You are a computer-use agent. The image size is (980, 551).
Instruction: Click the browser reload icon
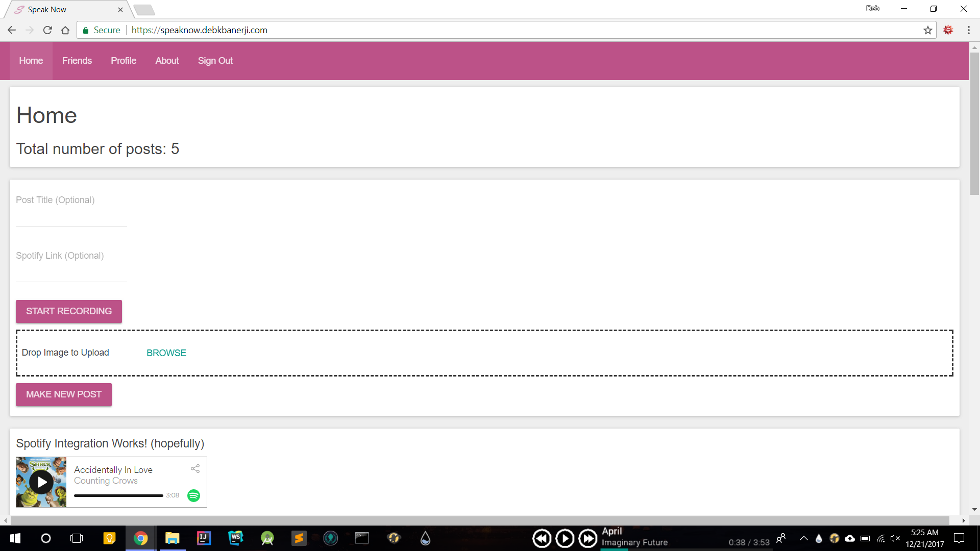pos(47,30)
